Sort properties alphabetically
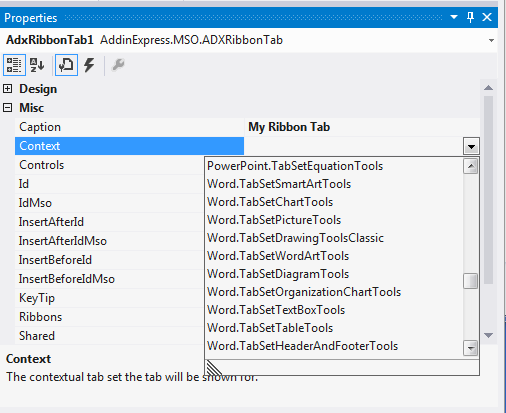 (x=37, y=65)
